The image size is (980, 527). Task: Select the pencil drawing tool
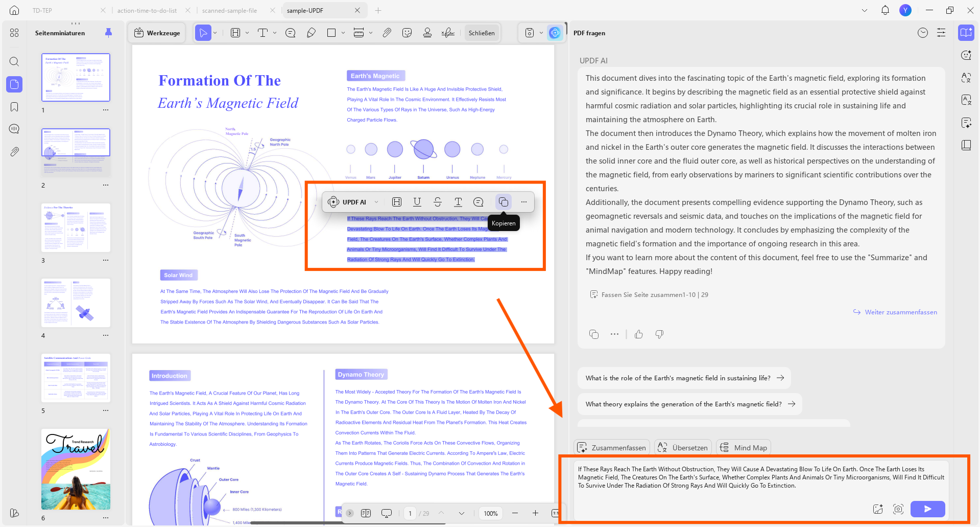(x=311, y=33)
